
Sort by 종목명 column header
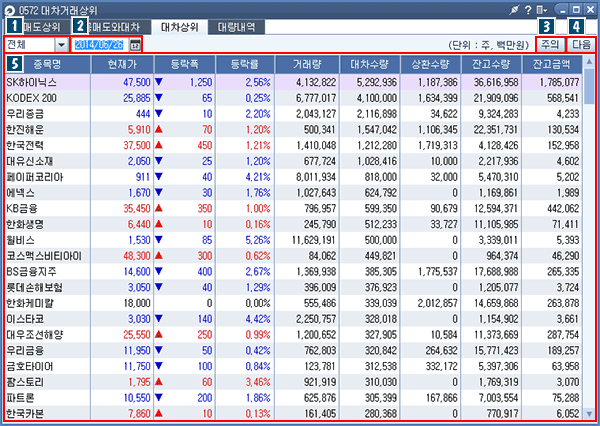(47, 64)
